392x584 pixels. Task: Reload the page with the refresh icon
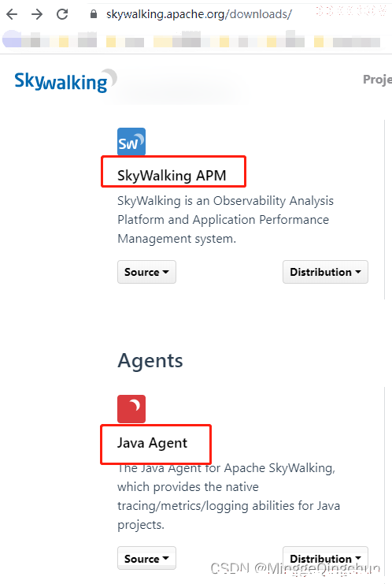tap(62, 14)
